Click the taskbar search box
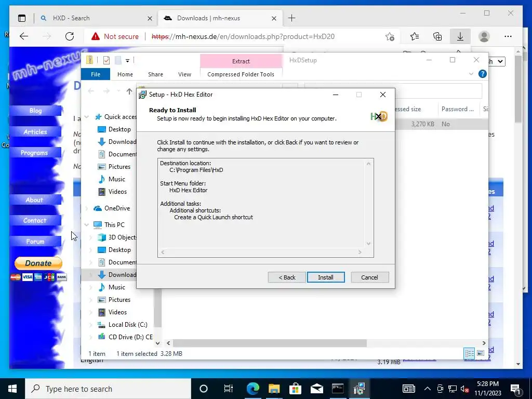The height and width of the screenshot is (399, 532). [108, 389]
